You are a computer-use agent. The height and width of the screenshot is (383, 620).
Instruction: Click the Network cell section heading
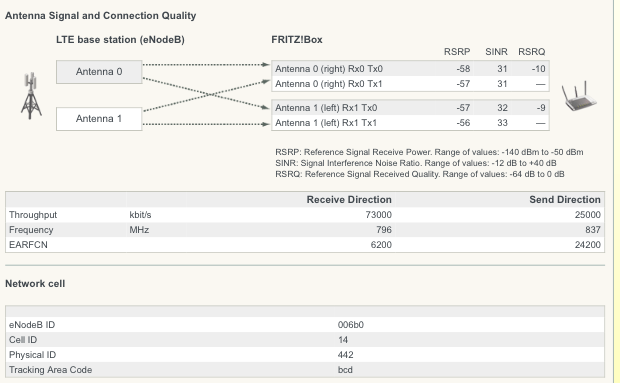pyautogui.click(x=35, y=283)
